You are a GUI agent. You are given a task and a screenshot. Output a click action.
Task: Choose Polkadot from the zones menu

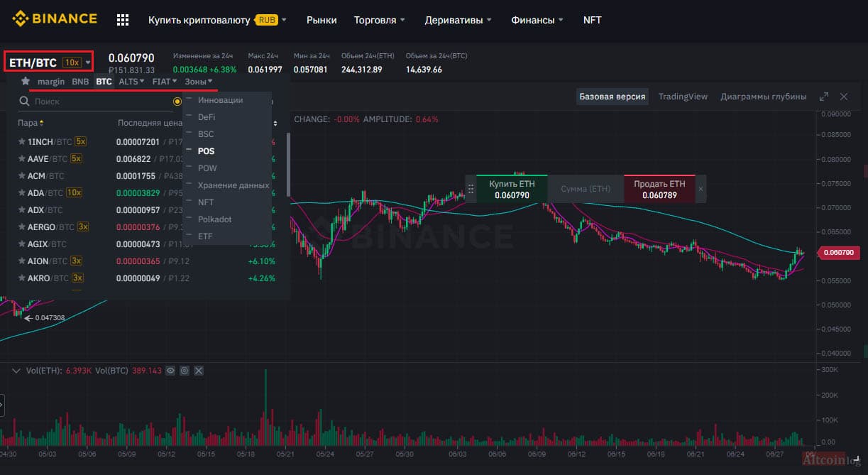tap(215, 219)
